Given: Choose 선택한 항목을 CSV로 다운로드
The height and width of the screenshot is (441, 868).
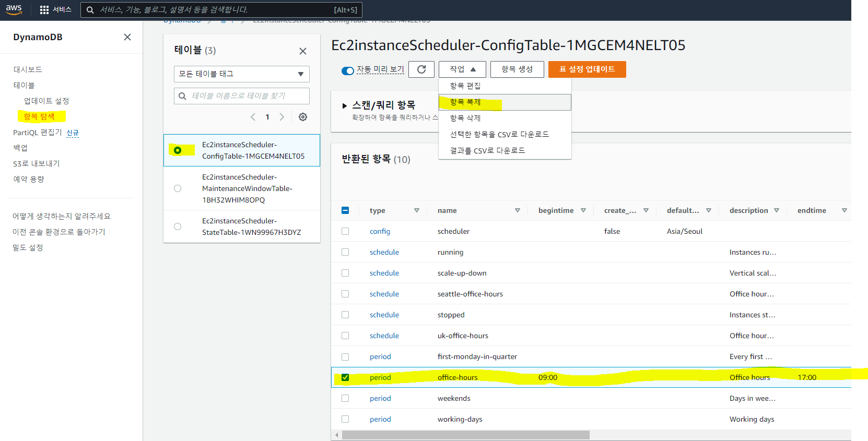Looking at the screenshot, I should click(505, 135).
